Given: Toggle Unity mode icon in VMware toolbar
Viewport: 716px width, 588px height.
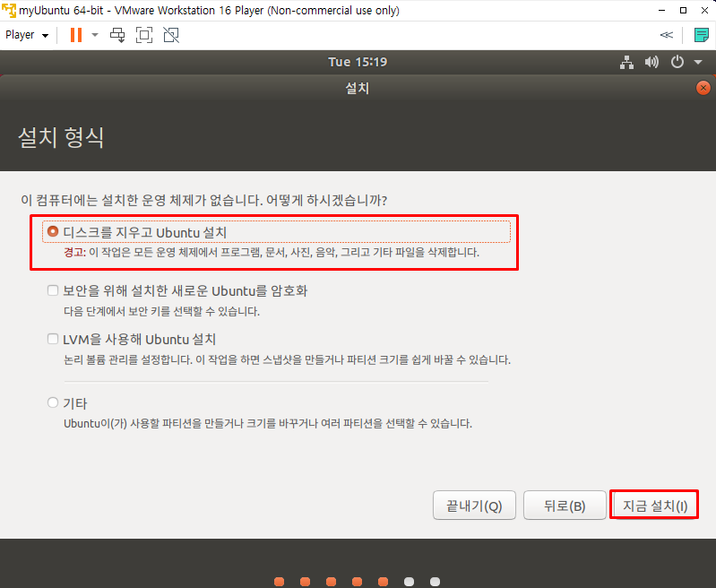Looking at the screenshot, I should click(x=171, y=35).
